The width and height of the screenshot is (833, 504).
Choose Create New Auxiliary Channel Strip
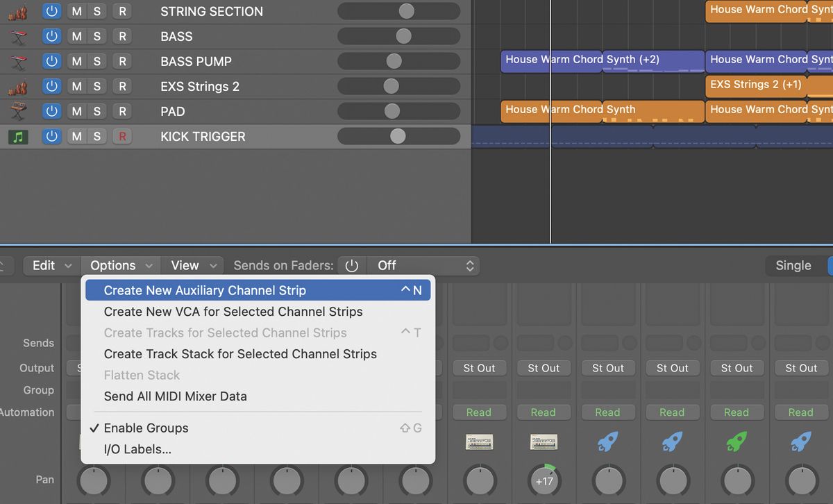coord(205,291)
